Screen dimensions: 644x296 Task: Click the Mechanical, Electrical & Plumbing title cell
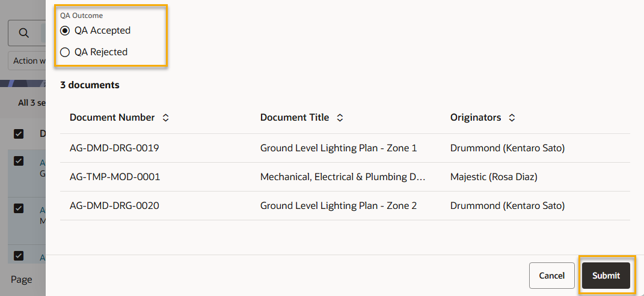[x=343, y=177]
